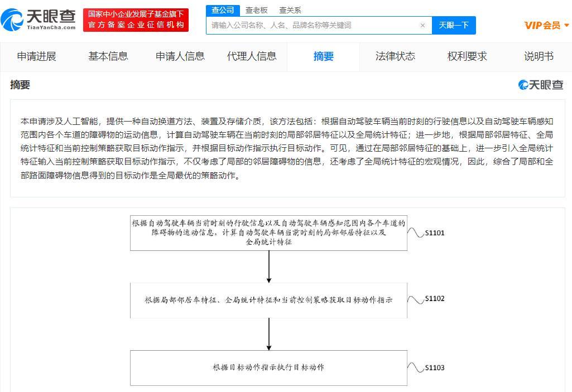The width and height of the screenshot is (572, 392).
Task: Switch to the 查关系 search tab
Action: (x=290, y=9)
